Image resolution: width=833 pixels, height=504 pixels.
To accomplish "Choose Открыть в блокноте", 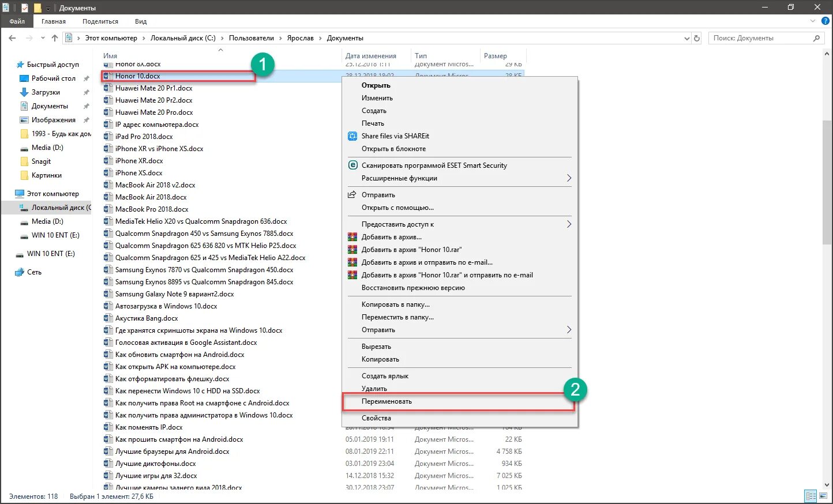I will tap(459, 149).
